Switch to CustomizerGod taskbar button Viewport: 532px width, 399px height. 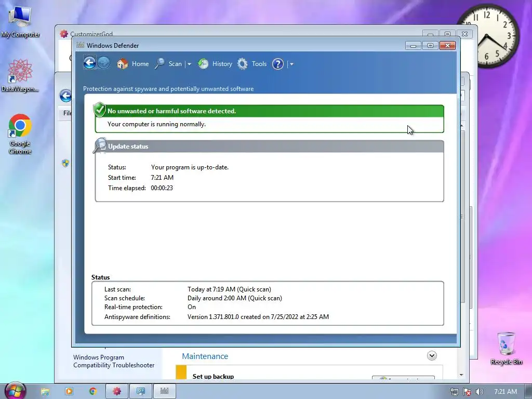117,391
